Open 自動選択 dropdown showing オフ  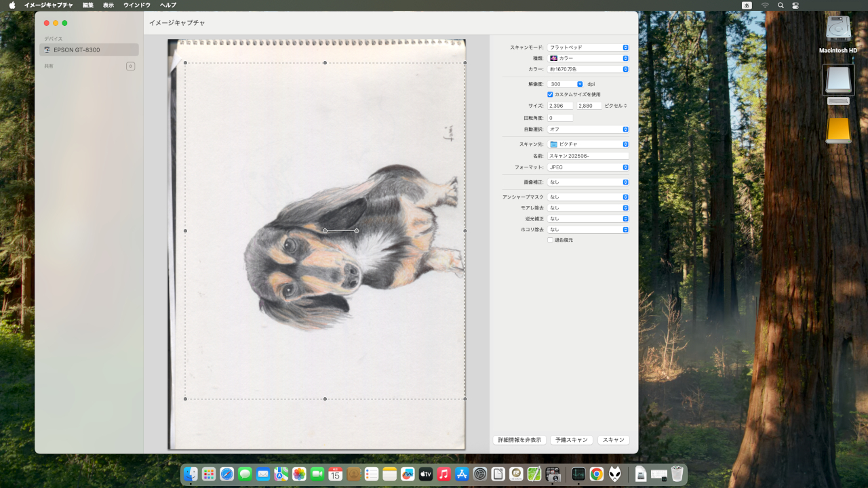click(588, 129)
